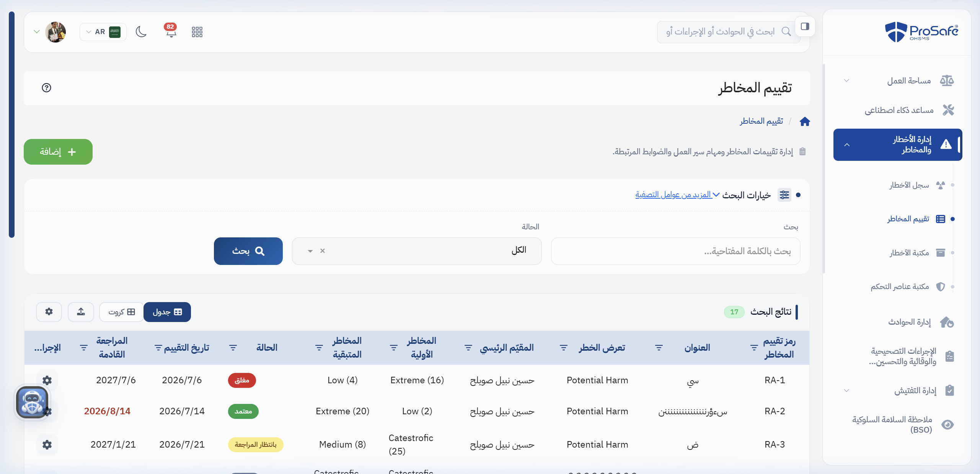Viewport: 980px width, 474px height.
Task: Expand the user account chevron
Action: 37,31
